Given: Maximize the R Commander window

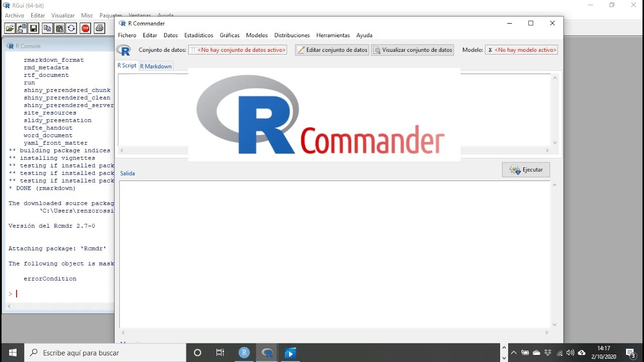Looking at the screenshot, I should click(530, 23).
